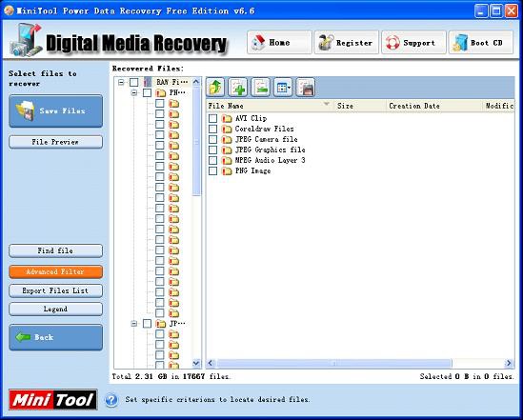Check the RAW Files root checkbox
The image size is (523, 420).
[133, 82]
